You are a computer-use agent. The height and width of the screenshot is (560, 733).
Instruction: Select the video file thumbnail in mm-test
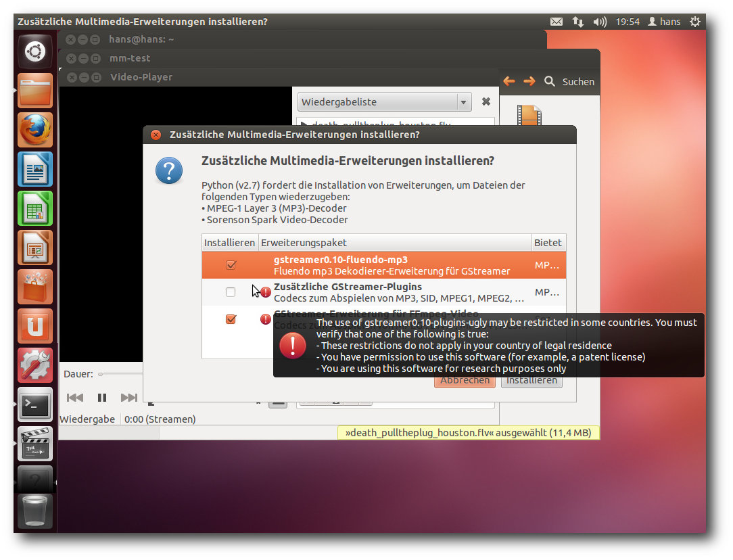[529, 115]
